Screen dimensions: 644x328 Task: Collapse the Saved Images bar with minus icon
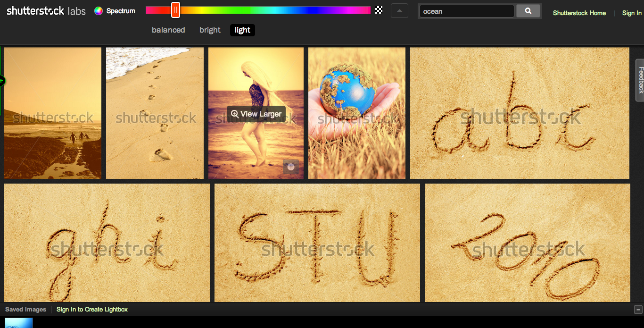[638, 310]
